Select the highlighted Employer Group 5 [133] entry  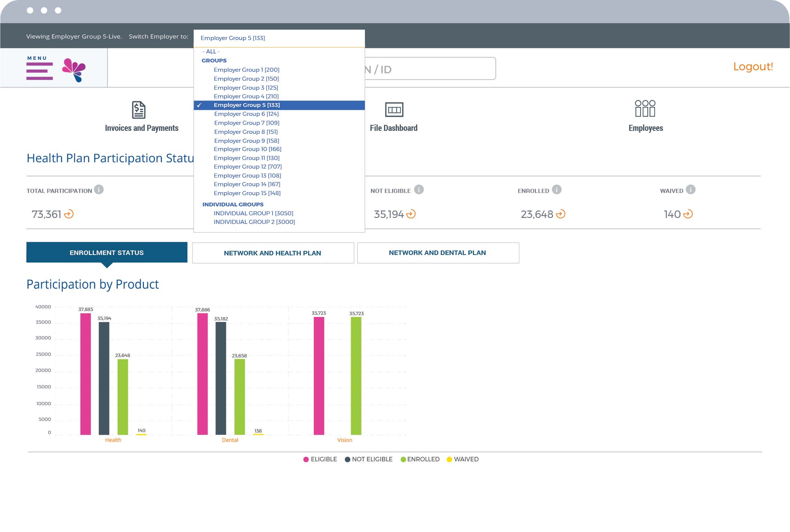tap(247, 105)
